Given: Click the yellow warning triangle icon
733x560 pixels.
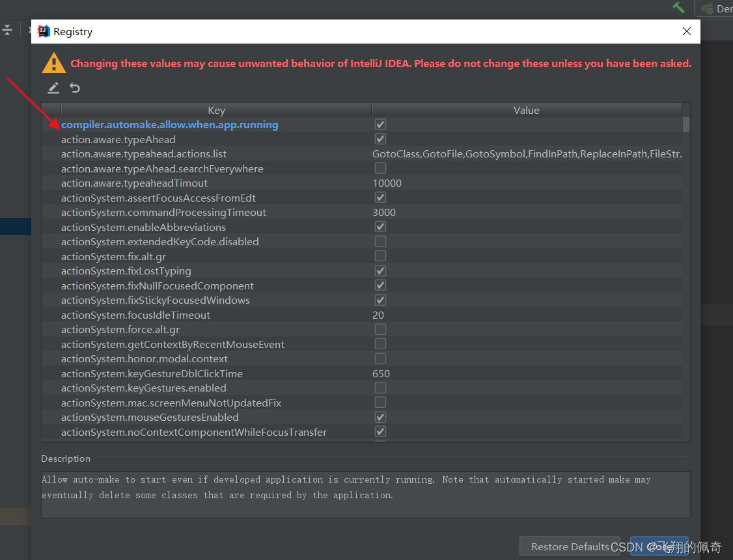Looking at the screenshot, I should pyautogui.click(x=54, y=63).
